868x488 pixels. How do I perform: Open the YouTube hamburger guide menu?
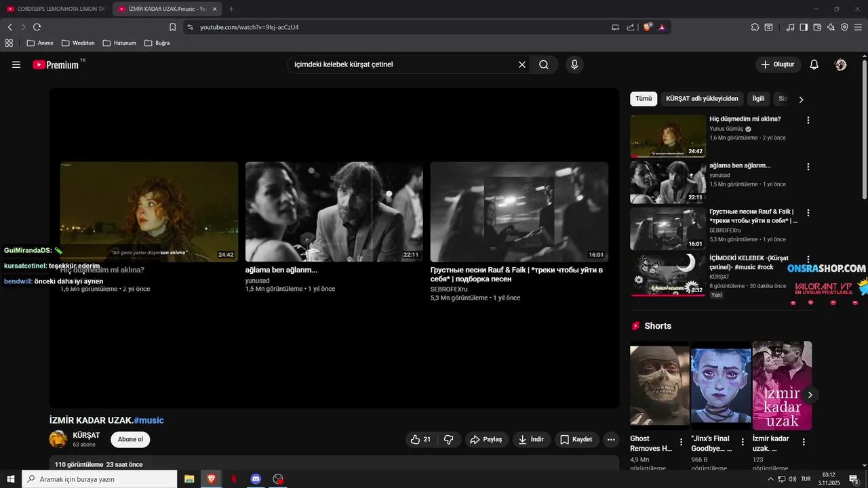click(x=16, y=64)
